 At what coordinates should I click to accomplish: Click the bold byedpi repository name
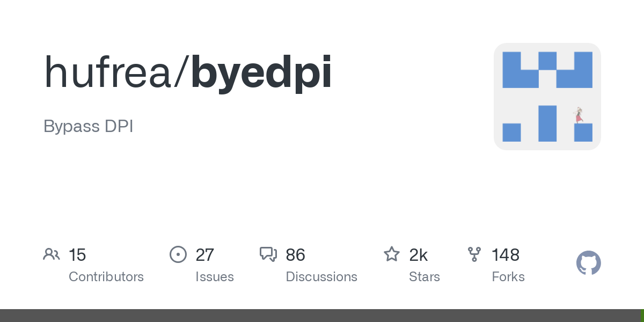(261, 72)
